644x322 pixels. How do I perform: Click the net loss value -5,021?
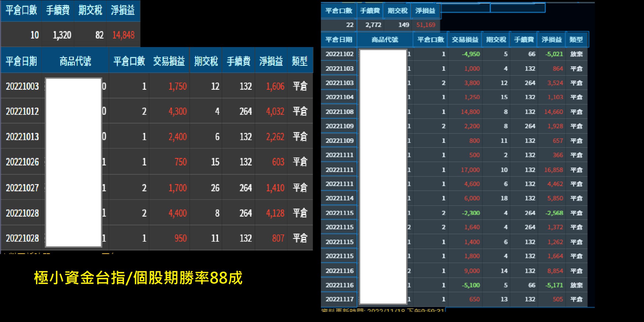pyautogui.click(x=554, y=54)
